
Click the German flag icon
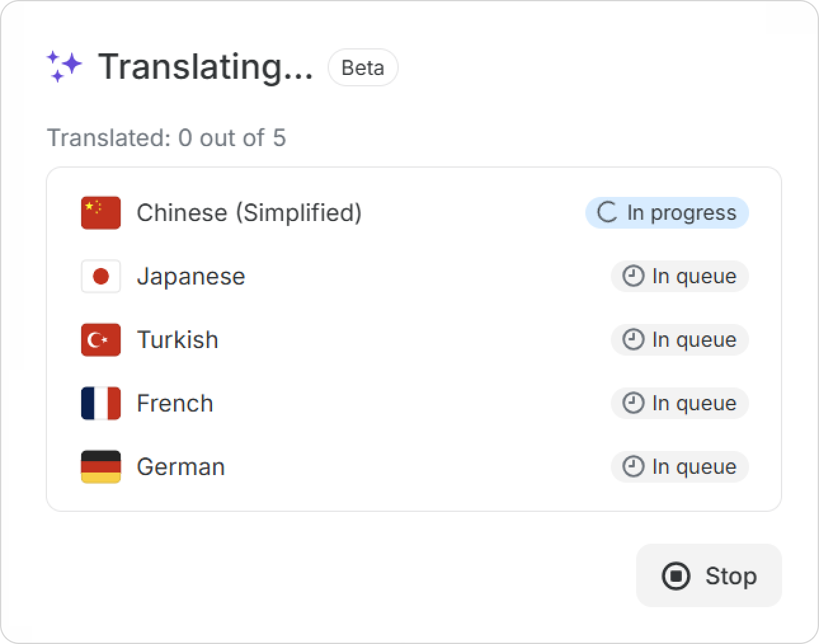pyautogui.click(x=101, y=467)
